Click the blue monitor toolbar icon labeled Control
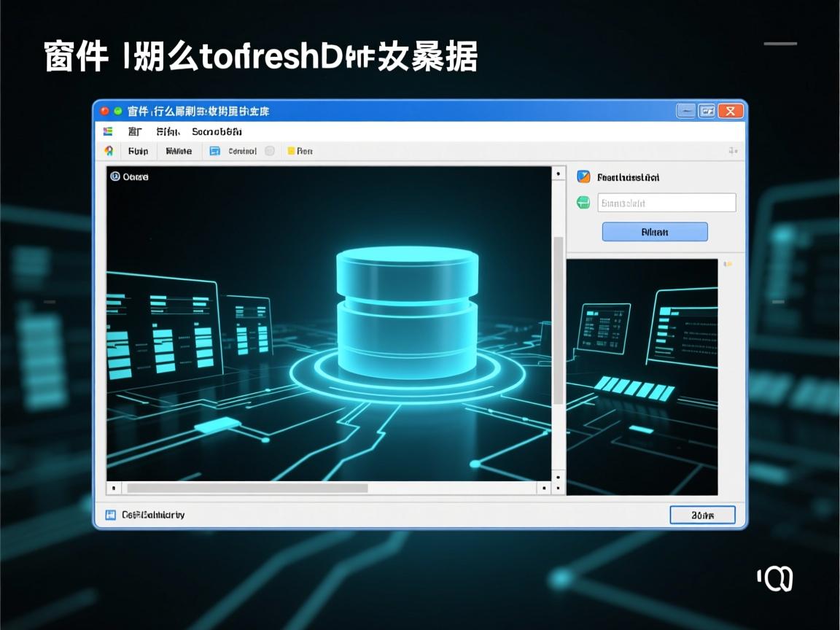840x630 pixels. [x=214, y=151]
